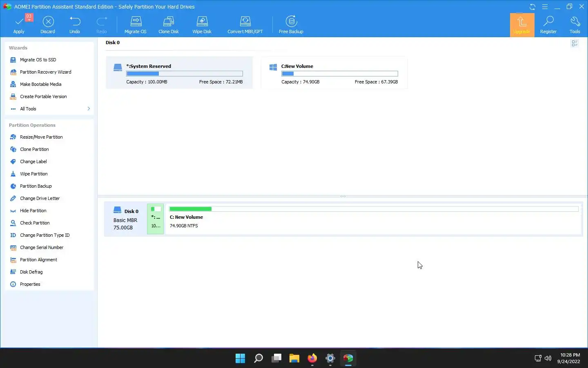Expand All Tools submenu arrow
The height and width of the screenshot is (368, 588).
tap(89, 108)
